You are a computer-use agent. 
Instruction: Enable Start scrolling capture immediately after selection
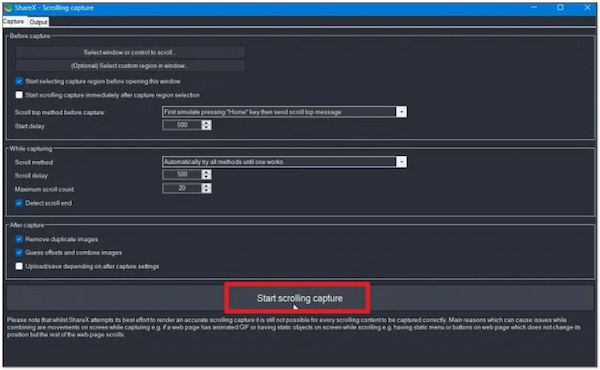(x=19, y=95)
